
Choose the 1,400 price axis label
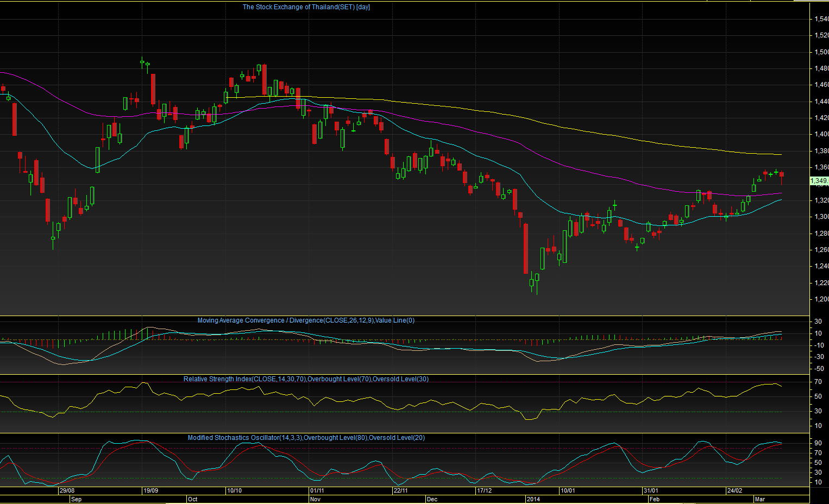(821, 134)
